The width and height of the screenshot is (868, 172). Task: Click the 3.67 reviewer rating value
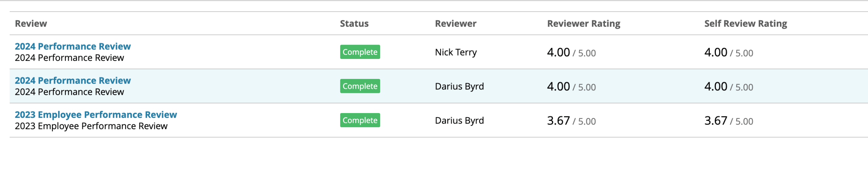coord(558,121)
